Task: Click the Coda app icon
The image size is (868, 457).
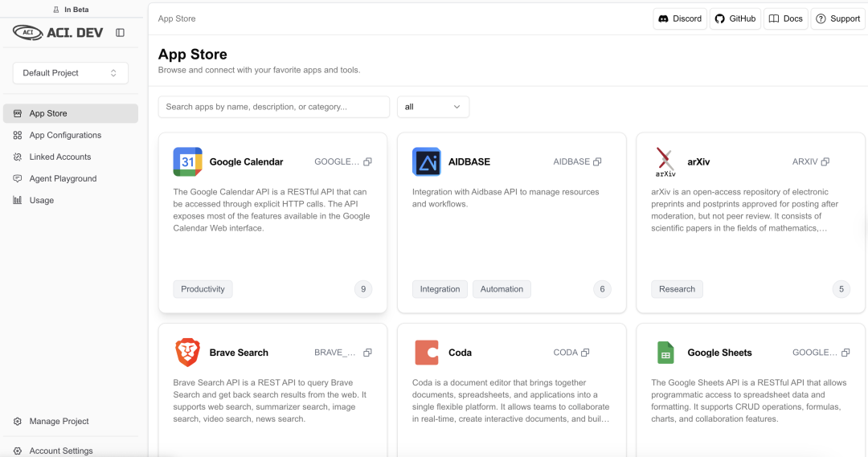Action: (427, 353)
